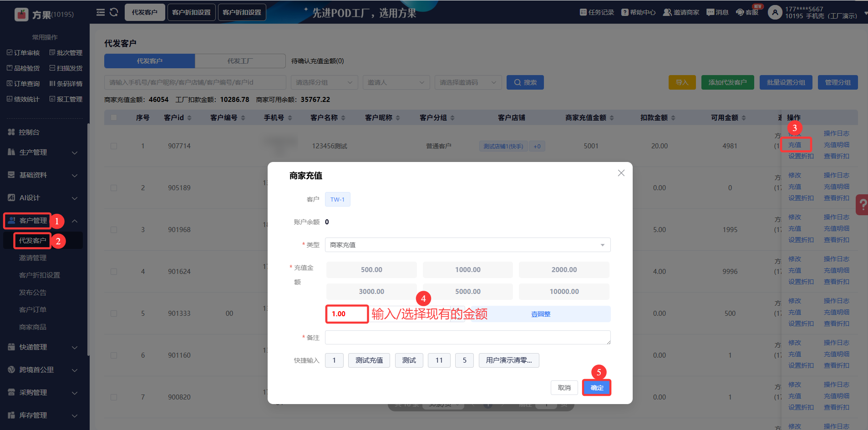
Task: Open 条码详情 shortcut
Action: (x=66, y=84)
